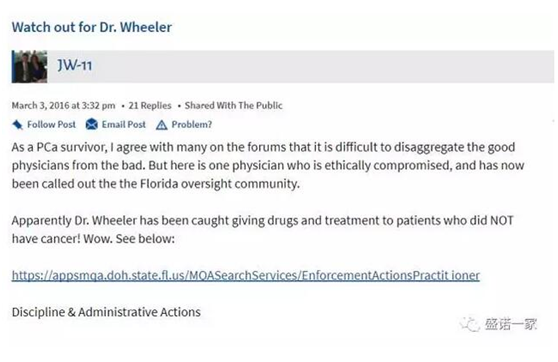Click the gray author header bar
The width and height of the screenshot is (558, 362).
(x=283, y=67)
